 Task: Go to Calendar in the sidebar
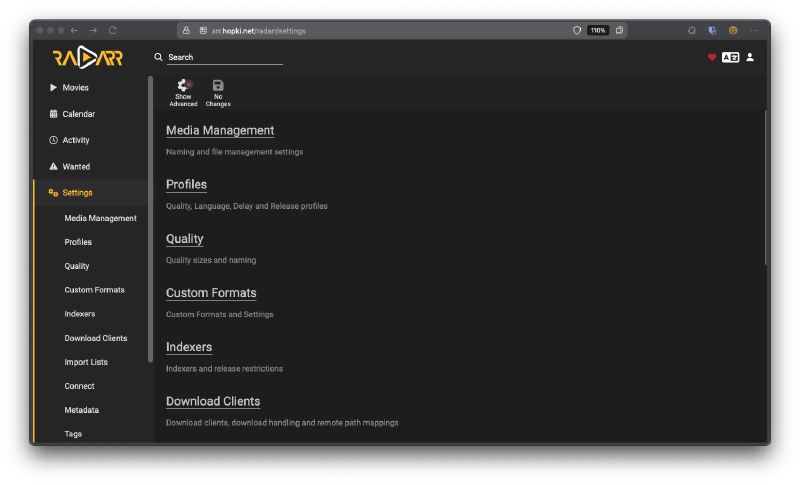(x=78, y=114)
